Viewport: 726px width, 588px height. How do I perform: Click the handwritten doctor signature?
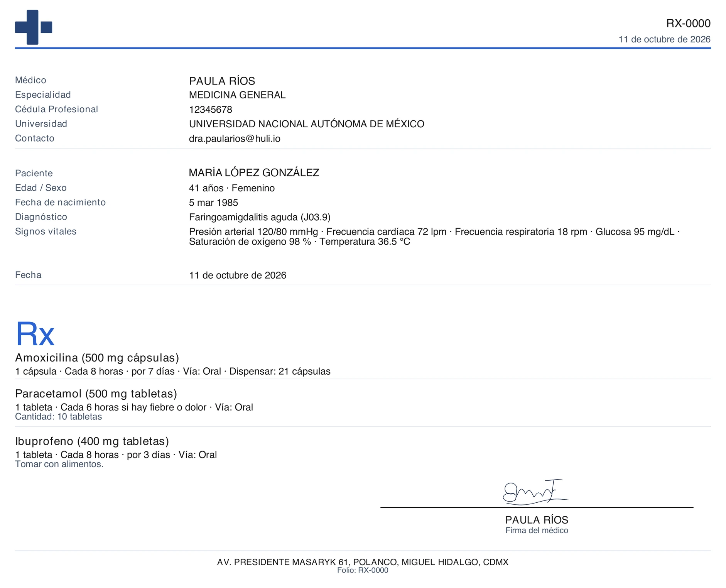tap(535, 492)
